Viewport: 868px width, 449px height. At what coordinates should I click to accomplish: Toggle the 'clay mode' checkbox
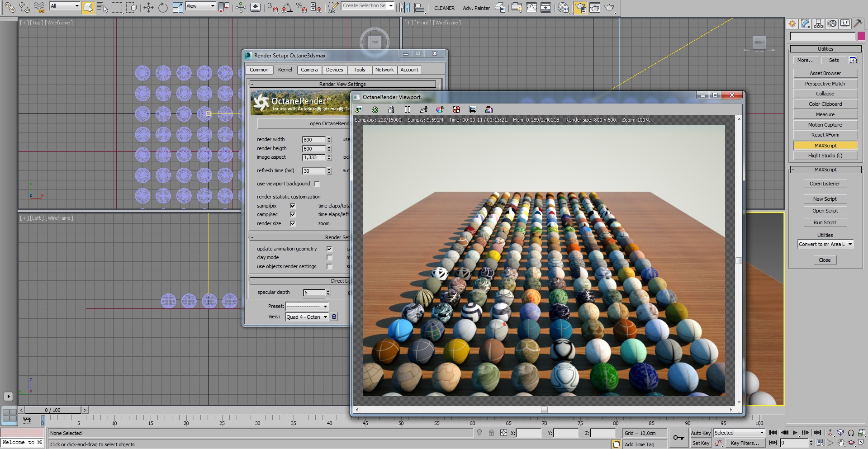[x=329, y=257]
